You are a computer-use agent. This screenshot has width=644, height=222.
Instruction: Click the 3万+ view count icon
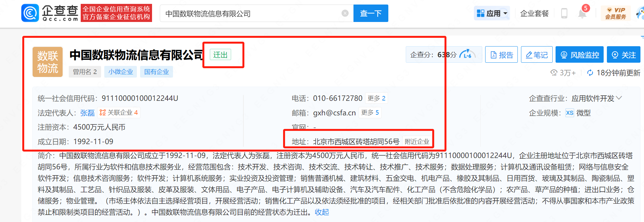(x=554, y=73)
